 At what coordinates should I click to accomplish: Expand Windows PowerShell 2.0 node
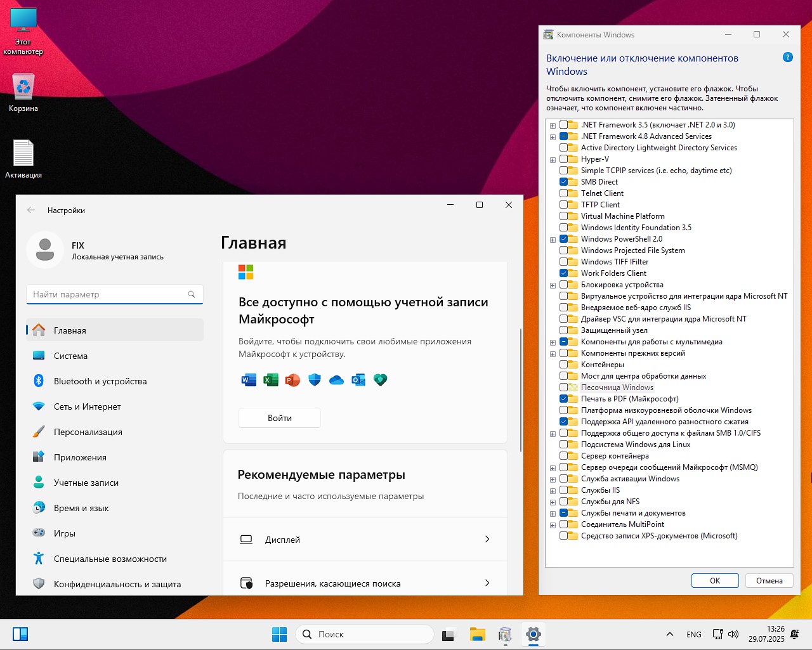tap(553, 240)
